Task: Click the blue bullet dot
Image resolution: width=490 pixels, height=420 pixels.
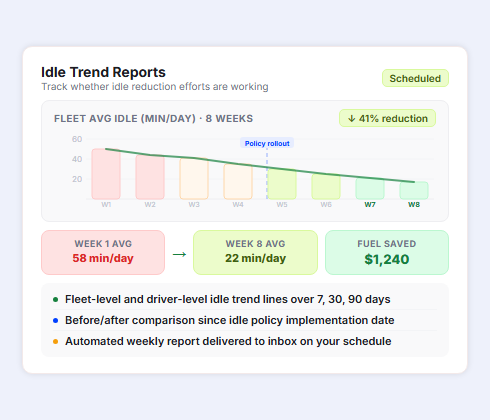Action: pos(56,320)
